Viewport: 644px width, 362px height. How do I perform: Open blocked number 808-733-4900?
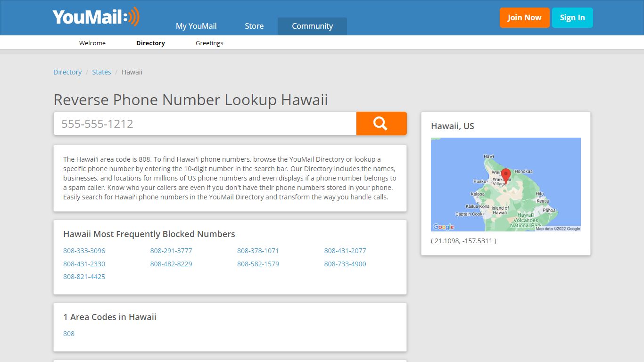tap(345, 264)
